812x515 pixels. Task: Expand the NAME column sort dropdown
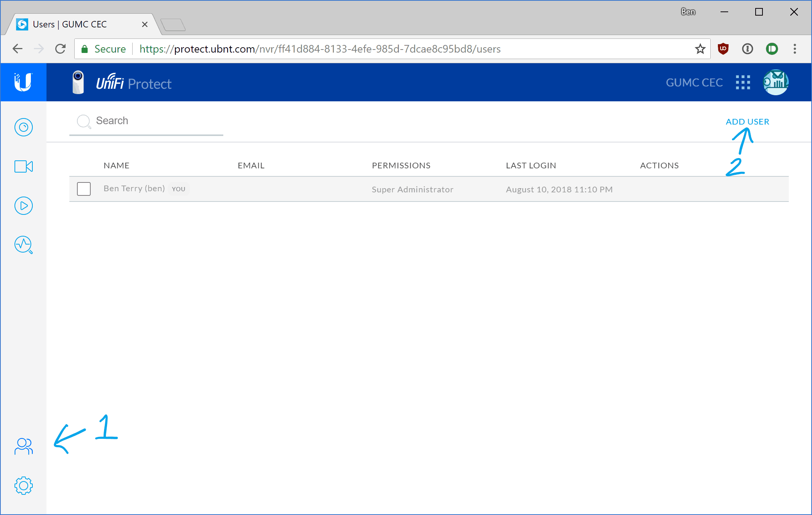pos(116,165)
